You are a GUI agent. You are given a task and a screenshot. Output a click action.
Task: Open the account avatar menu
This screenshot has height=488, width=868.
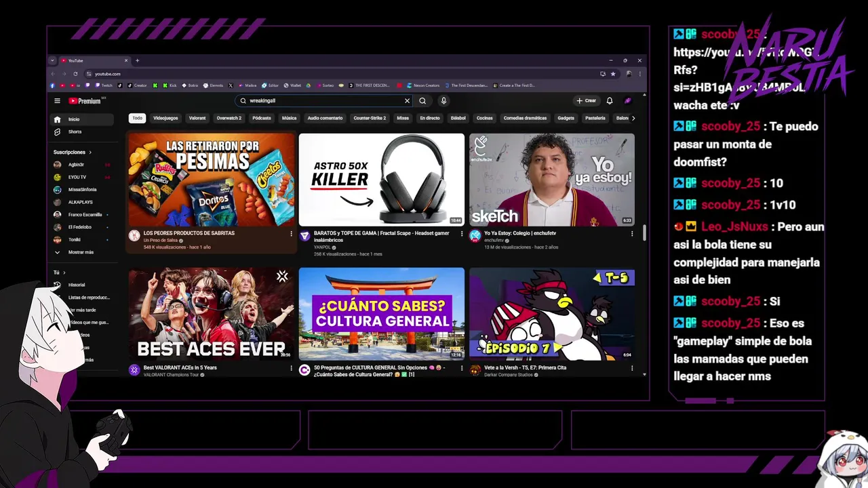pos(628,100)
